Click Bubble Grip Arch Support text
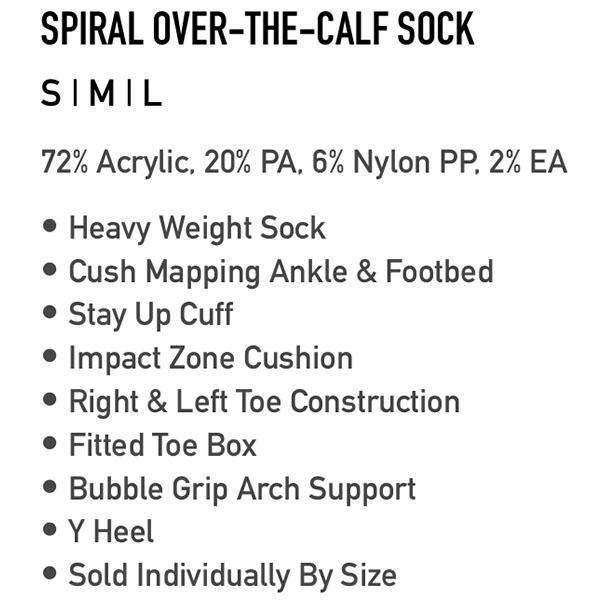The height and width of the screenshot is (600, 600). (x=242, y=489)
